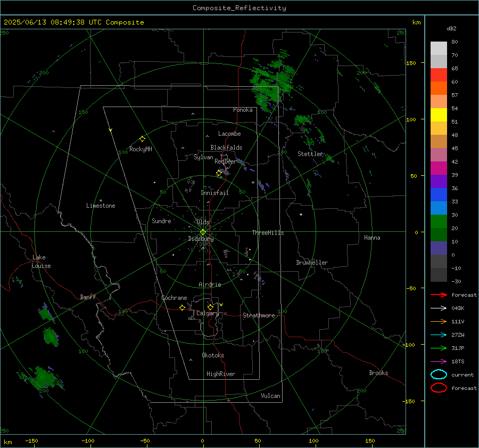Click the yellow diamond marker near RockyMH
The image size is (479, 448).
[x=142, y=139]
